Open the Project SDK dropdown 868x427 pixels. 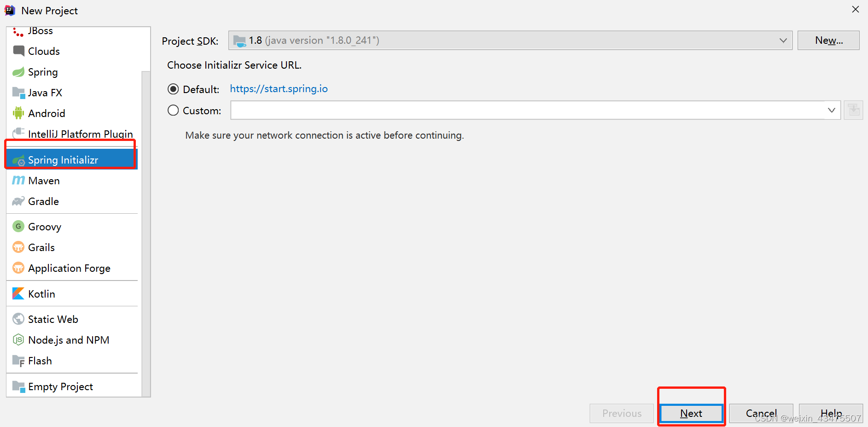pos(510,40)
